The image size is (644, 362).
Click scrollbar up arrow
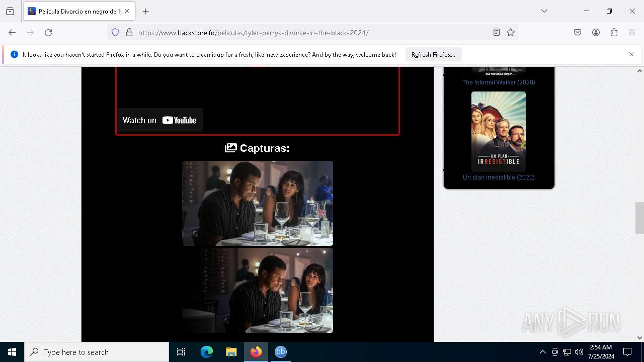[639, 71]
